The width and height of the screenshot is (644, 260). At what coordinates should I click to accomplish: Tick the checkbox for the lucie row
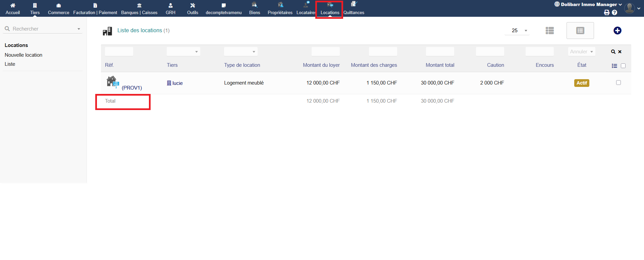click(618, 83)
